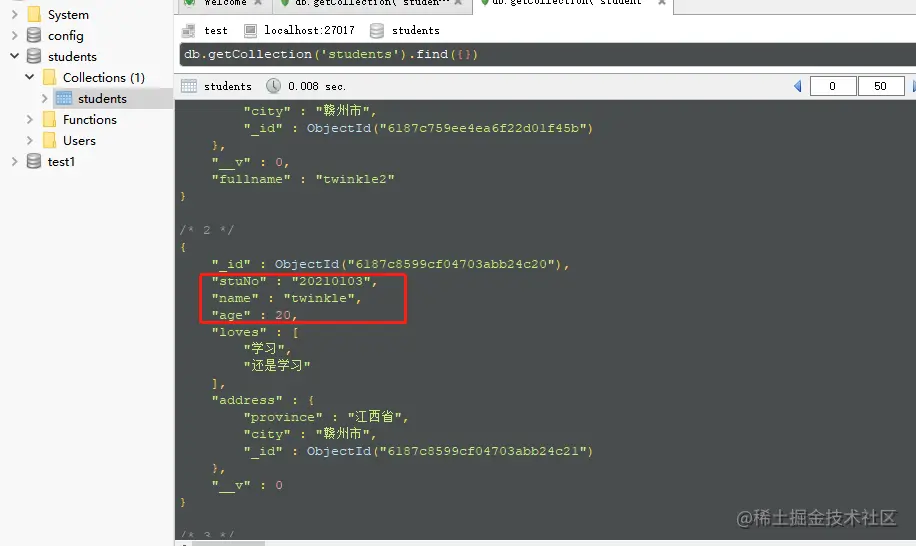The width and height of the screenshot is (916, 546).
Task: Click the "address" : { line
Action: coord(263,400)
